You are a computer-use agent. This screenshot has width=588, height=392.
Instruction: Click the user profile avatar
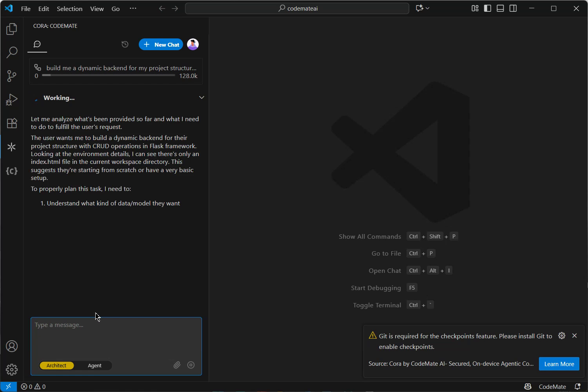tap(193, 44)
